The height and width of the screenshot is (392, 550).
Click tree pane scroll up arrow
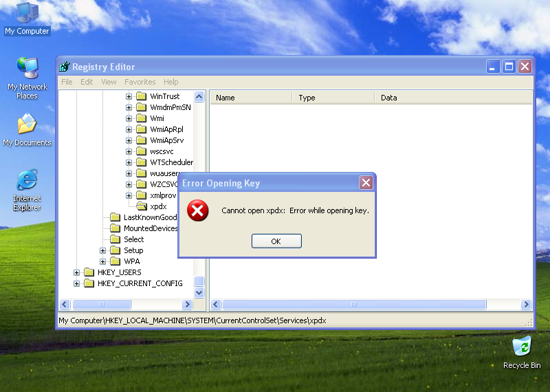click(199, 96)
